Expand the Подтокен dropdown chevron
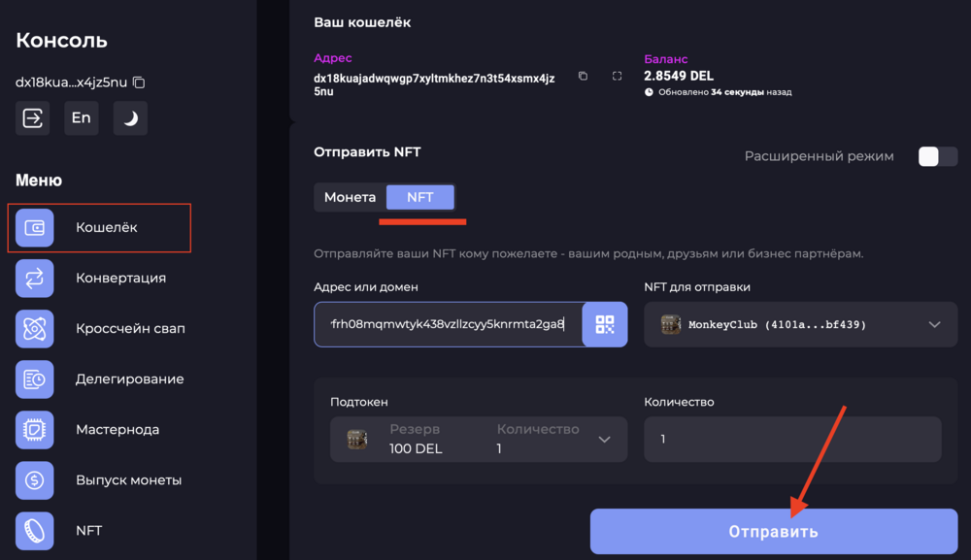971x560 pixels. pyautogui.click(x=604, y=440)
